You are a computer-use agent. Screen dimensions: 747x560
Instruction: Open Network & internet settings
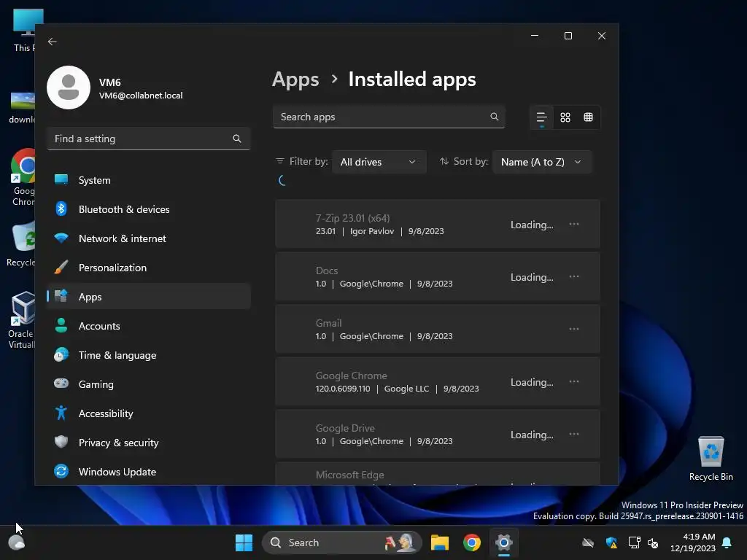pos(149,238)
